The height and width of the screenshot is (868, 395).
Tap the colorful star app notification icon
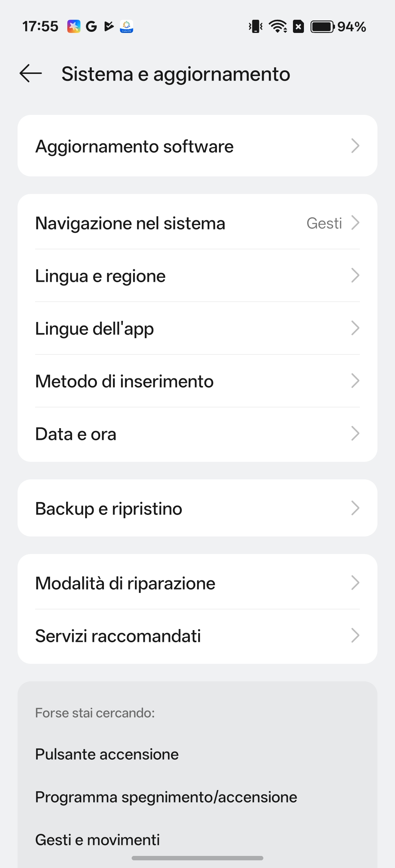(74, 26)
